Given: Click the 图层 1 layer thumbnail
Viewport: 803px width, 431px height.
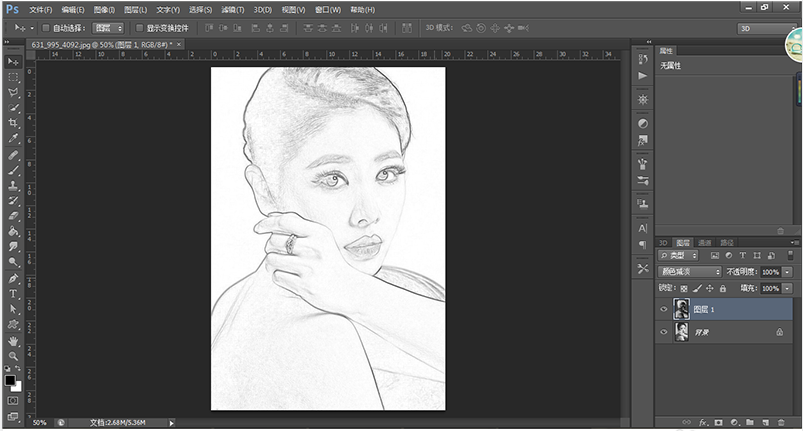Looking at the screenshot, I should (x=681, y=310).
